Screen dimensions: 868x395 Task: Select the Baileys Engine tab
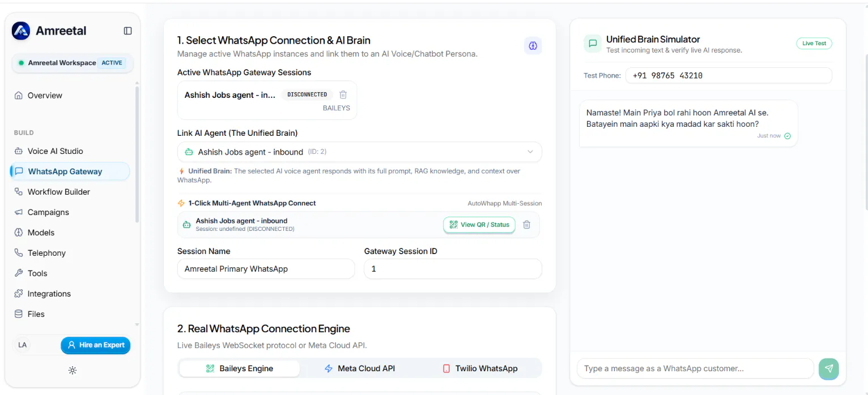pyautogui.click(x=239, y=368)
